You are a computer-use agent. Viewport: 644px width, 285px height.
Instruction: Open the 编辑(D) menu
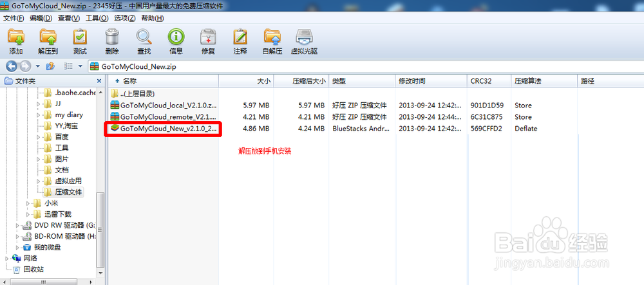pos(41,18)
